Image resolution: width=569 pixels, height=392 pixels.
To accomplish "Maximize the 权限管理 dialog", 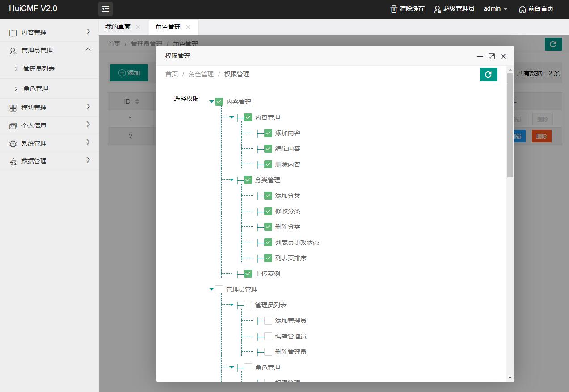I will [492, 56].
